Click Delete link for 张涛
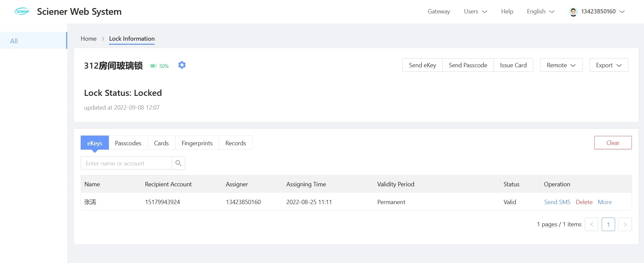Image resolution: width=644 pixels, height=263 pixels. click(584, 202)
